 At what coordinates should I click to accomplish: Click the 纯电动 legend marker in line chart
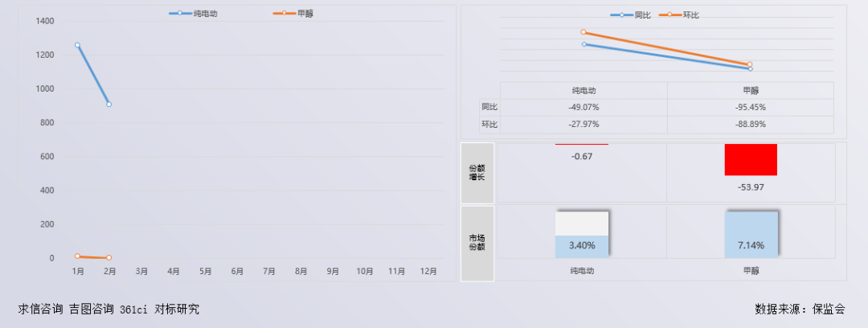tap(180, 14)
